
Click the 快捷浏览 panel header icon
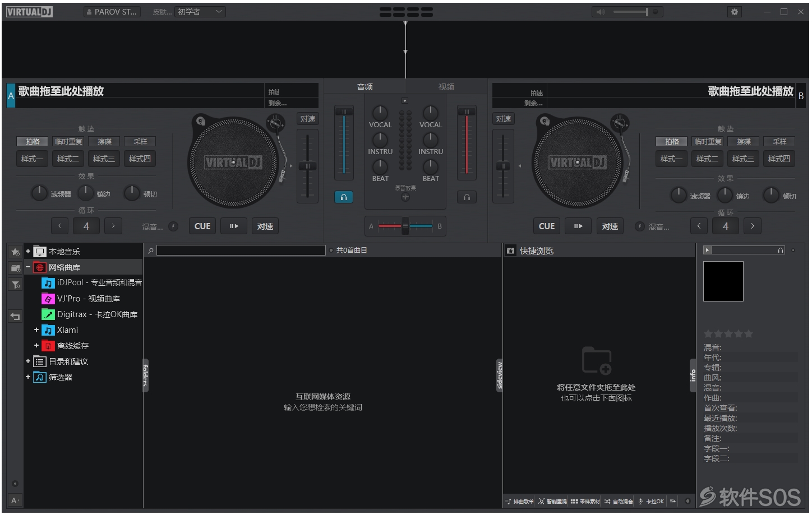(x=510, y=250)
